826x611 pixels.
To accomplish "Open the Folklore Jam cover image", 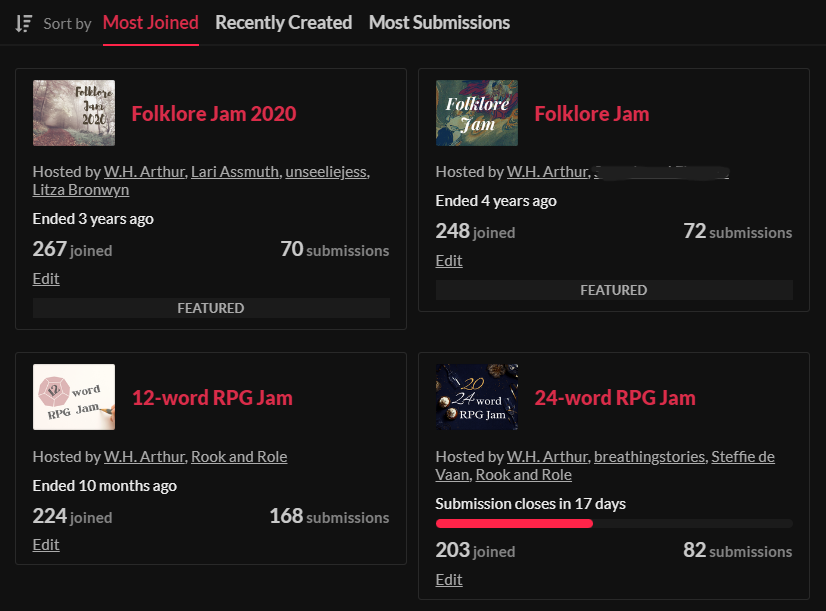I will (477, 113).
